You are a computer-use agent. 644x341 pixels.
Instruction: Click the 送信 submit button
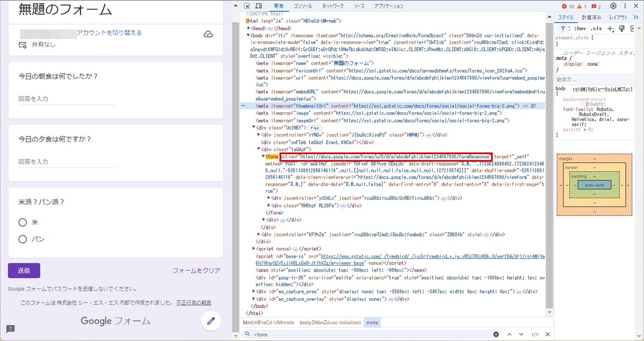click(24, 271)
